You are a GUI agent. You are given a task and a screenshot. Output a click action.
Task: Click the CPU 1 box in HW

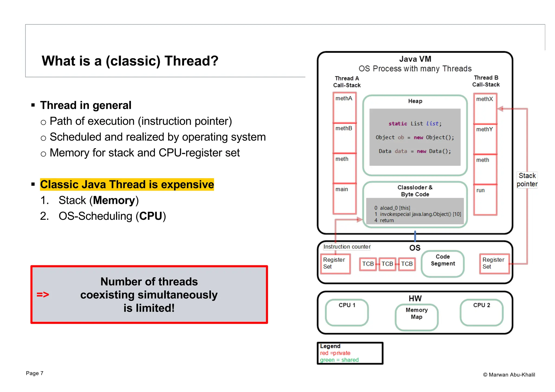click(x=347, y=312)
